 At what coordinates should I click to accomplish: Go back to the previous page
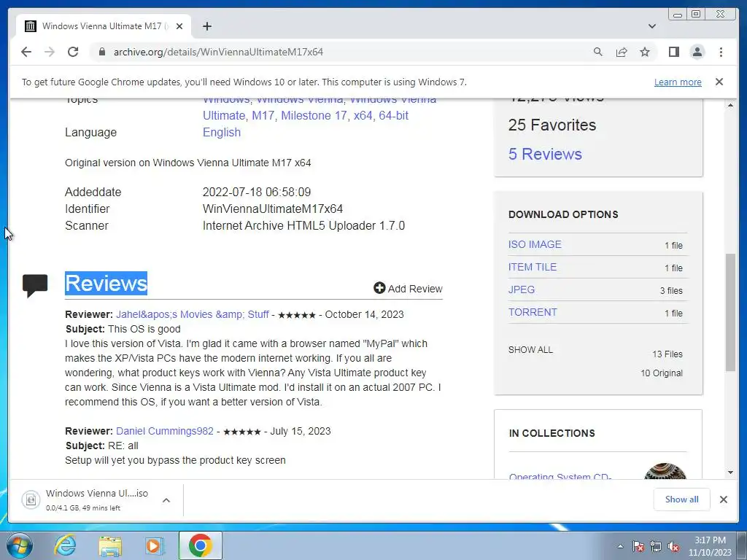[26, 52]
